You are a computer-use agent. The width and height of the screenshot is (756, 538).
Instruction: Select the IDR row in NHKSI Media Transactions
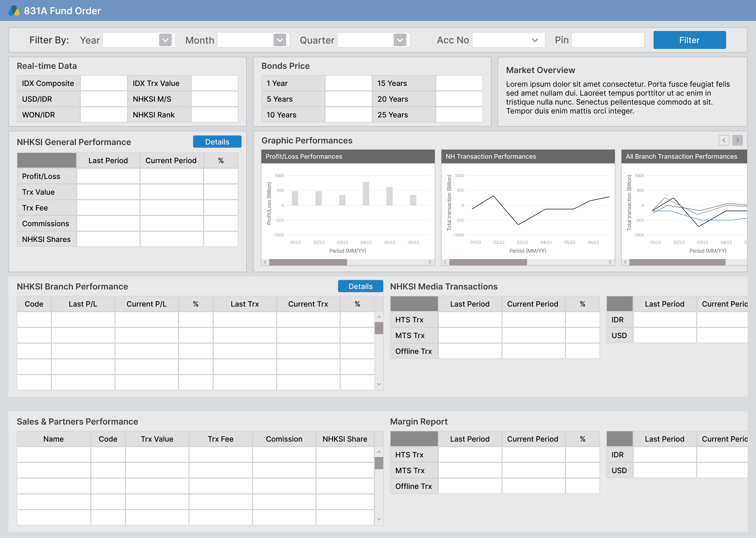pos(677,319)
